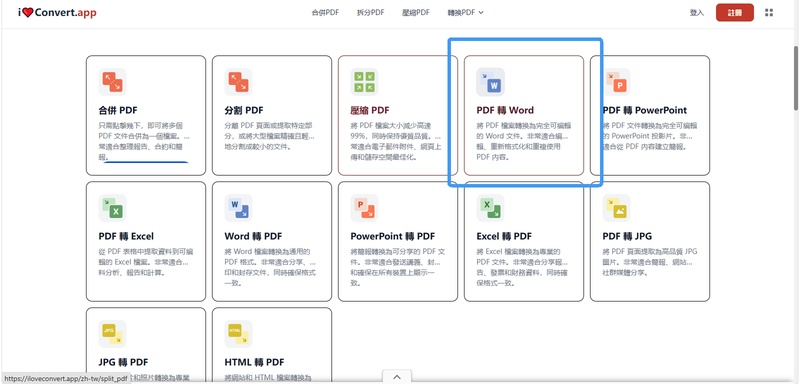Click the PDF 轉 Excel icon
Image resolution: width=800 pixels, height=384 pixels.
(112, 208)
